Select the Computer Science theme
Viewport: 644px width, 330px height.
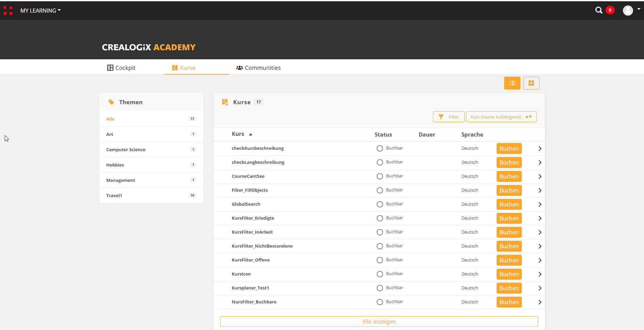pyautogui.click(x=126, y=150)
